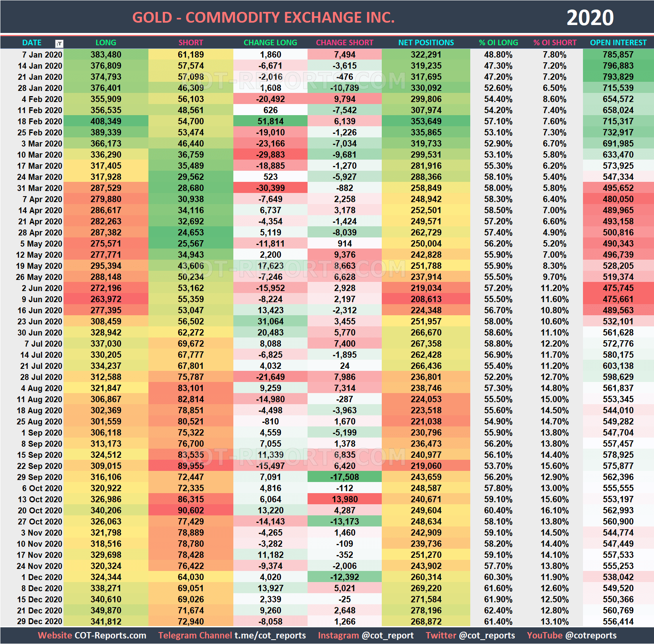
Task: Select the green 51,814 change cell for 18 Feb
Action: pos(270,121)
